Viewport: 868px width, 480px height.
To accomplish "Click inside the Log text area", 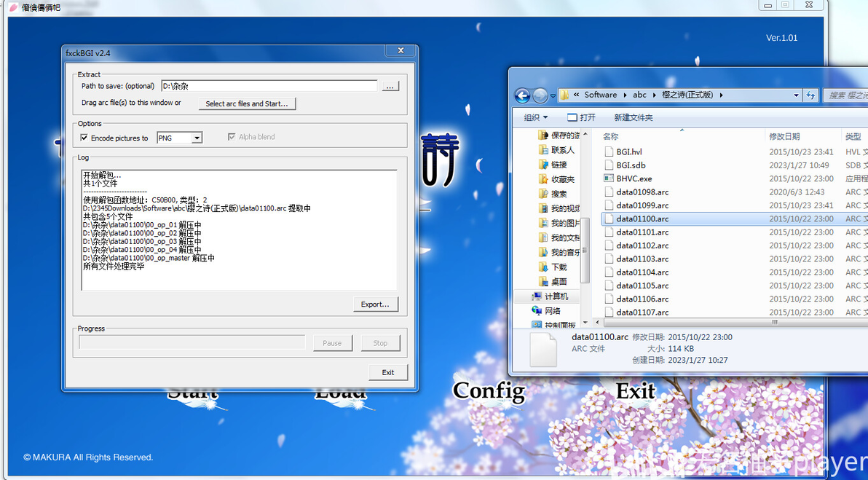I will click(x=239, y=230).
